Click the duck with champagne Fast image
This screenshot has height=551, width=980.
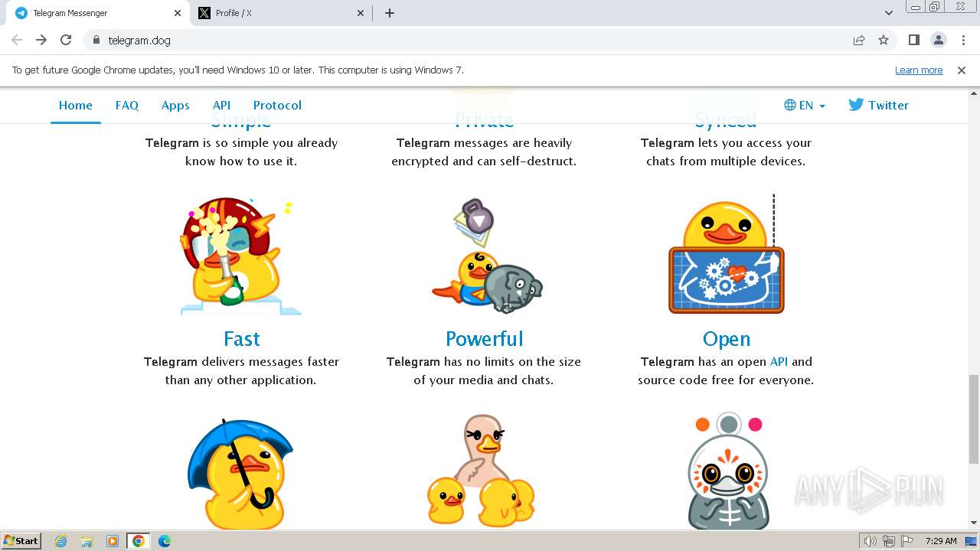pos(241,256)
